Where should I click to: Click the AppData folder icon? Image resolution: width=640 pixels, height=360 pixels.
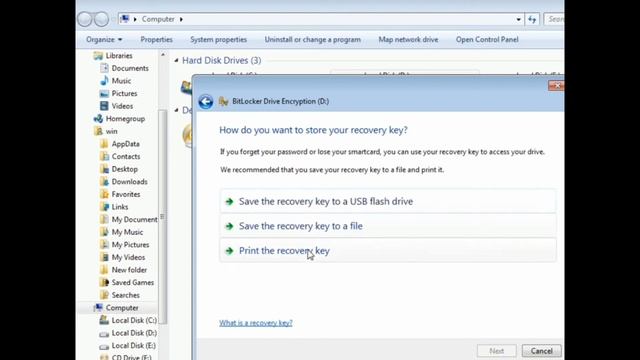click(x=104, y=144)
